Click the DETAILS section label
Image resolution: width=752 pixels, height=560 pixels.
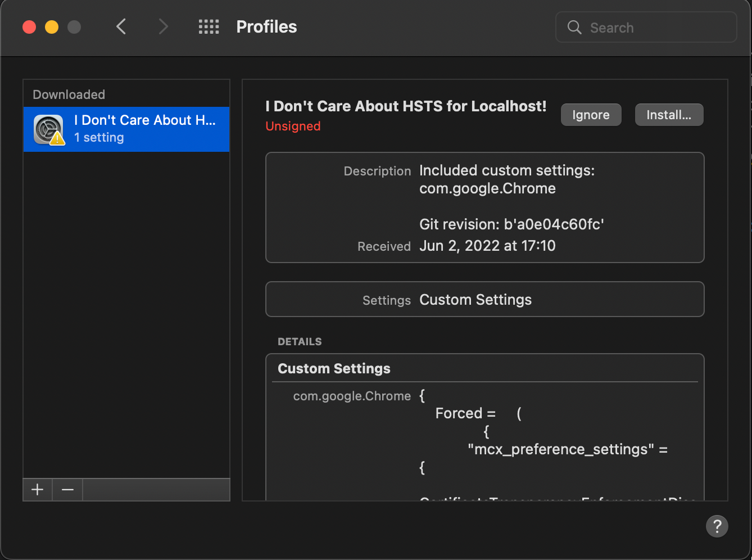point(300,341)
